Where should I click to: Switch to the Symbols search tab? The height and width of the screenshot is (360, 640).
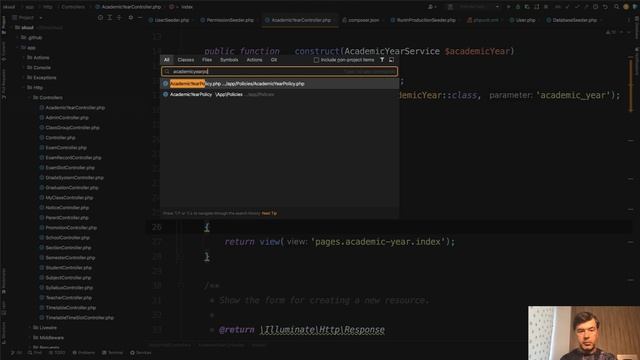229,60
